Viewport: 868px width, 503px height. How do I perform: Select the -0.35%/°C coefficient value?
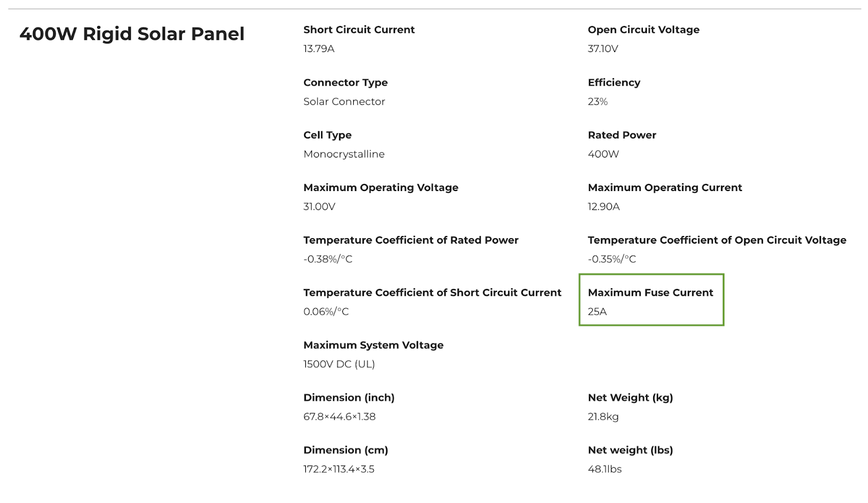click(x=611, y=259)
